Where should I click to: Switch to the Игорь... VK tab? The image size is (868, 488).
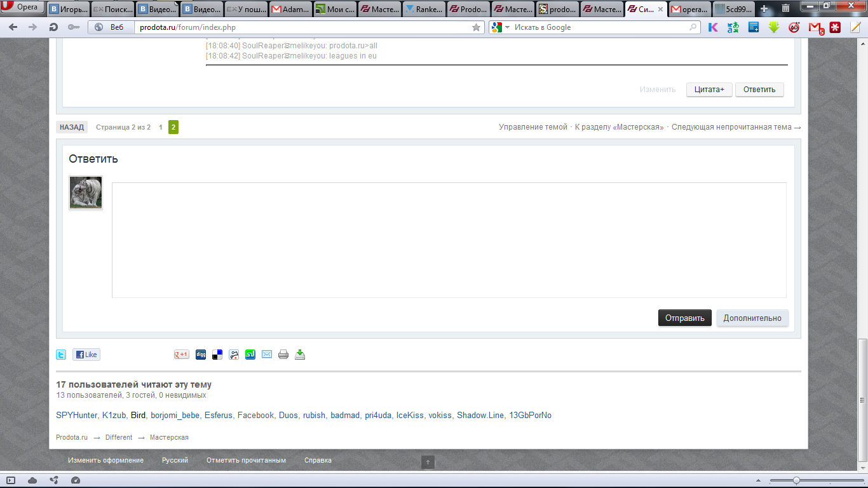pyautogui.click(x=69, y=10)
